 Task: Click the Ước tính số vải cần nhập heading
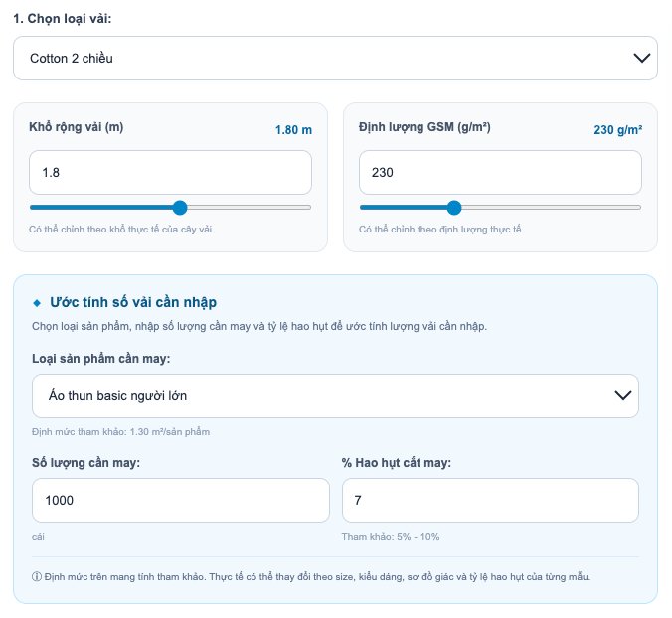[133, 302]
